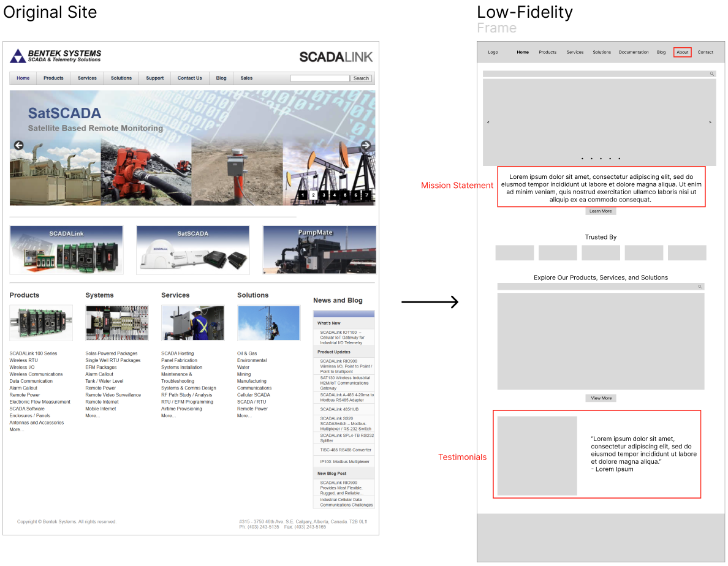Image resolution: width=728 pixels, height=566 pixels.
Task: Click Products column thumbnail image
Action: 41,323
